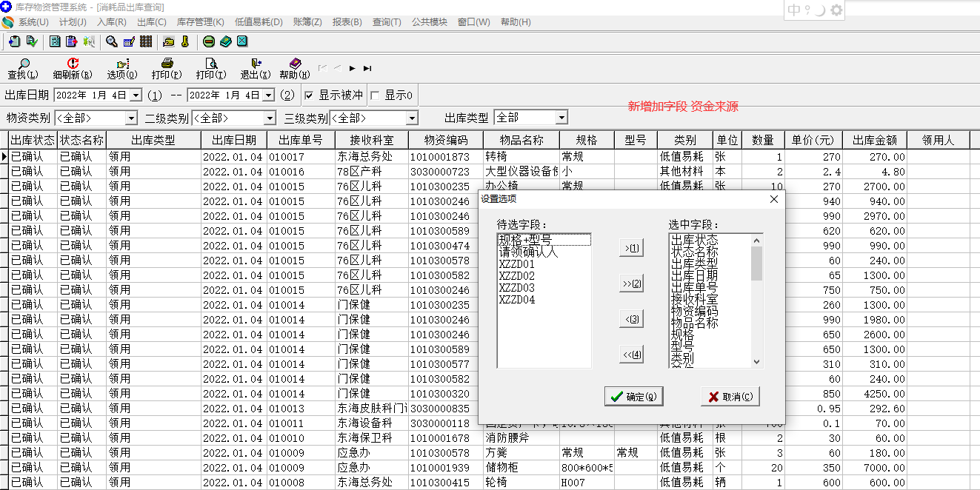This screenshot has width=980, height=490.
Task: Click the 取消(C) cancel button
Action: click(x=730, y=397)
